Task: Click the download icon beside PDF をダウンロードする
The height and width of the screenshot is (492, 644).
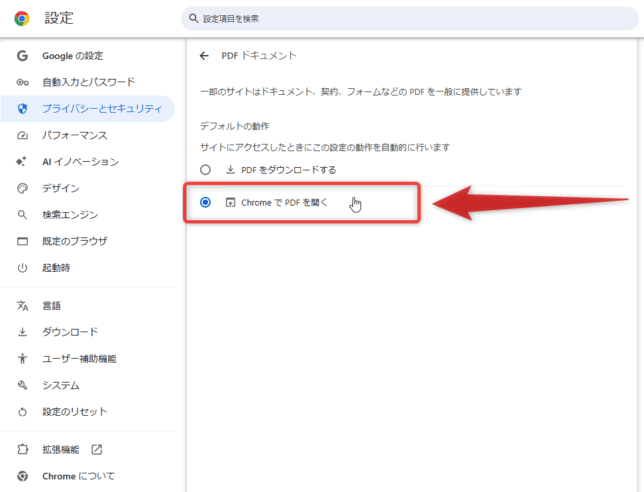Action: (x=230, y=170)
